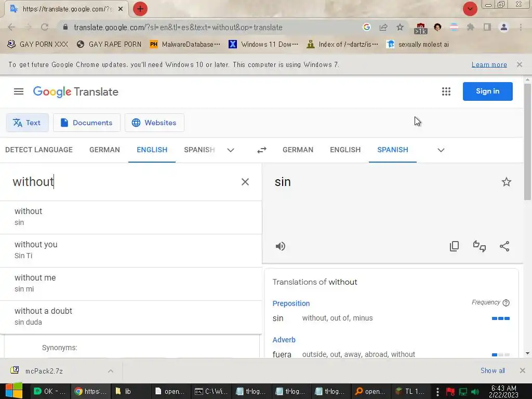Select English as source language
Viewport: 532px width, 399px height.
click(152, 150)
